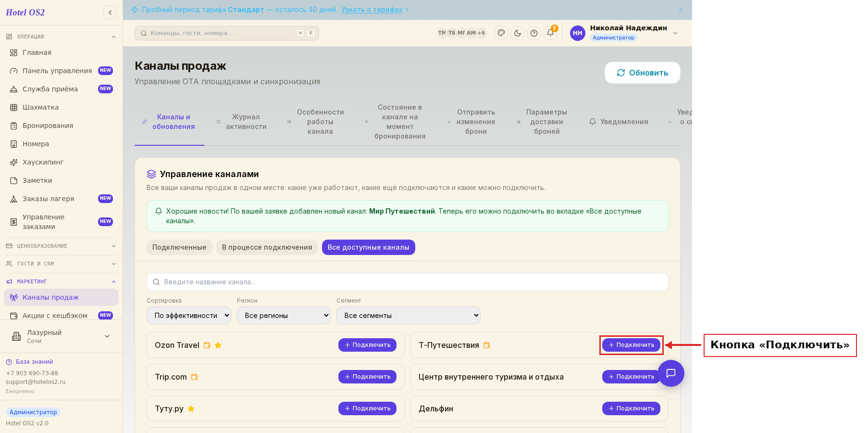
Task: Expand the ЦЕНООБРАЗОВАНИЕ section
Action: [61, 246]
